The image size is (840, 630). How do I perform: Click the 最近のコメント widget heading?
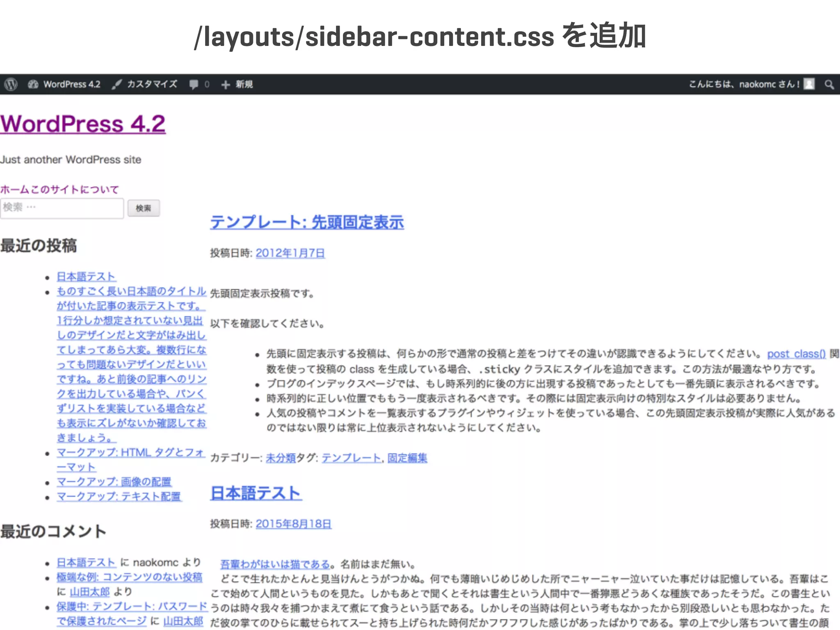53,531
